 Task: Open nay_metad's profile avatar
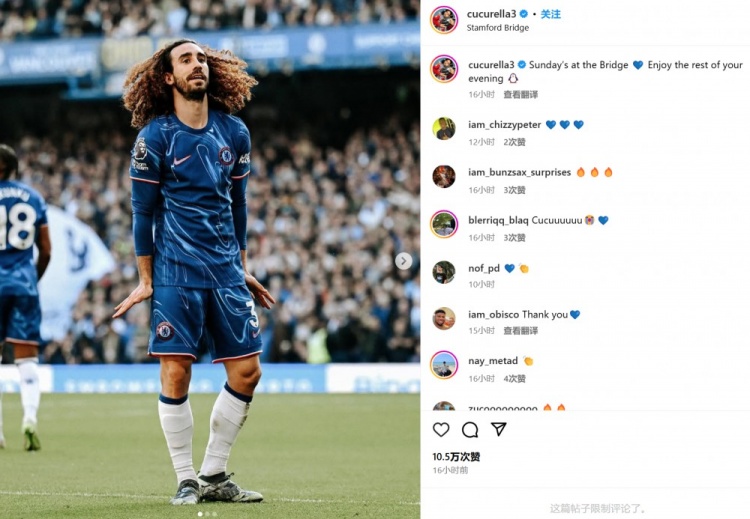coord(443,364)
